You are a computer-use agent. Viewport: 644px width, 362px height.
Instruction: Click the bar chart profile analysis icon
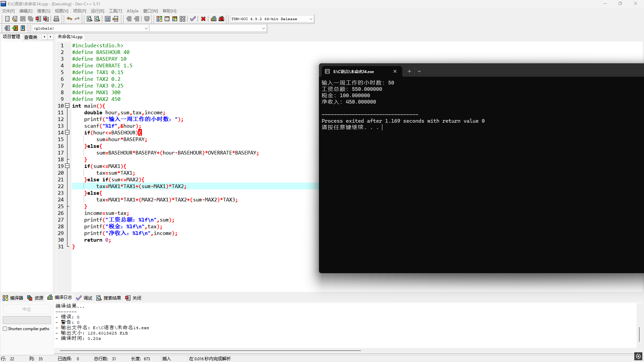[x=214, y=19]
